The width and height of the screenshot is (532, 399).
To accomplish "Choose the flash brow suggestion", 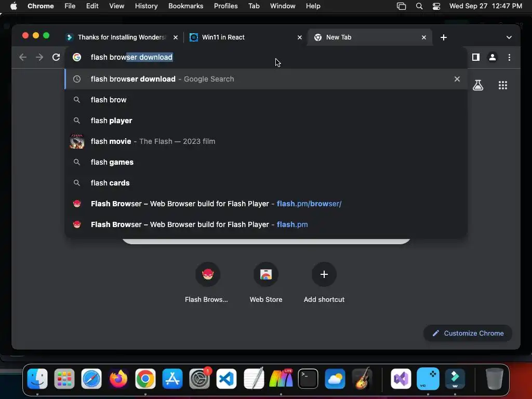I will coord(265,100).
